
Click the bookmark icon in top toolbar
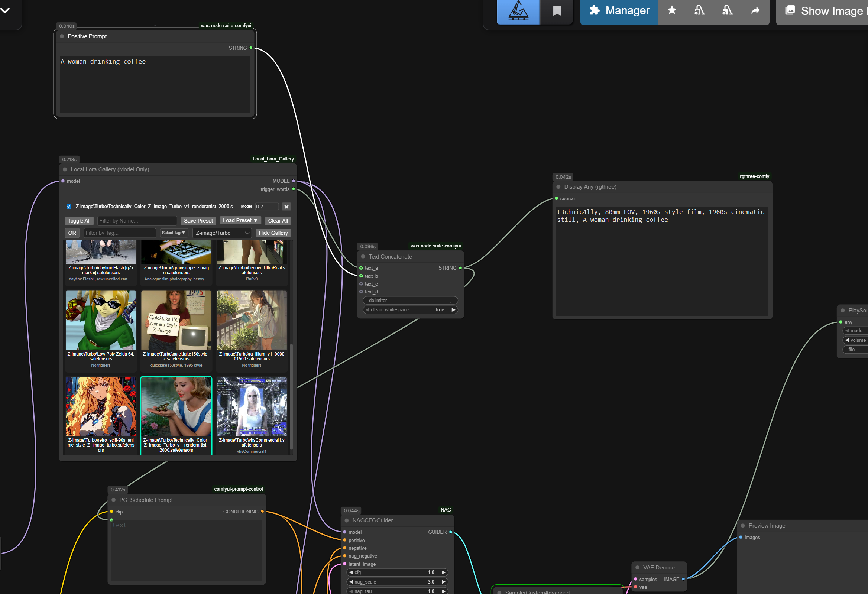click(557, 11)
